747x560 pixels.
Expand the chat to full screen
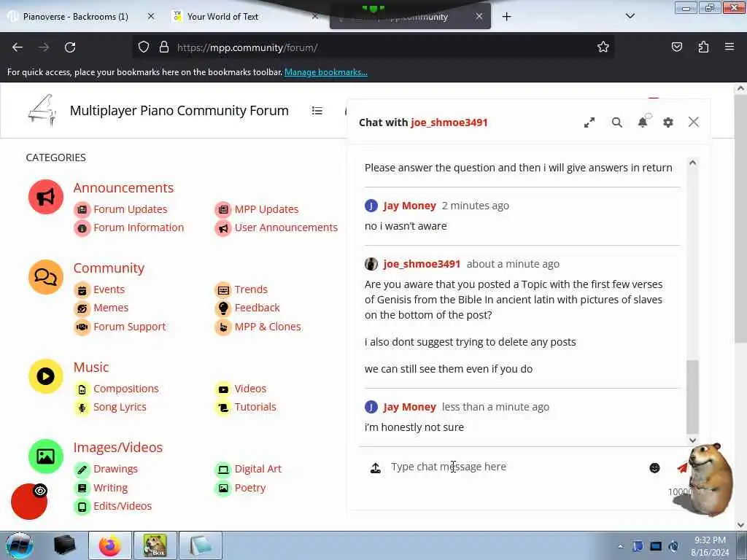(x=589, y=122)
